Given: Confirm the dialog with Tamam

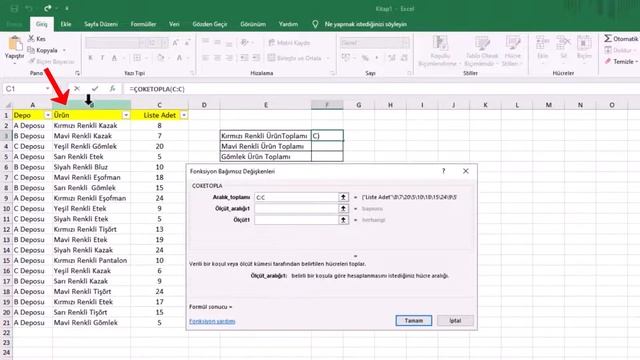Looking at the screenshot, I should pyautogui.click(x=413, y=320).
